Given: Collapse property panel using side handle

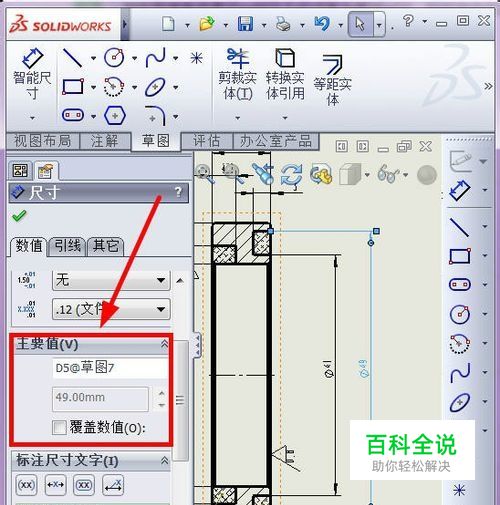Looking at the screenshot, I should click(x=197, y=345).
